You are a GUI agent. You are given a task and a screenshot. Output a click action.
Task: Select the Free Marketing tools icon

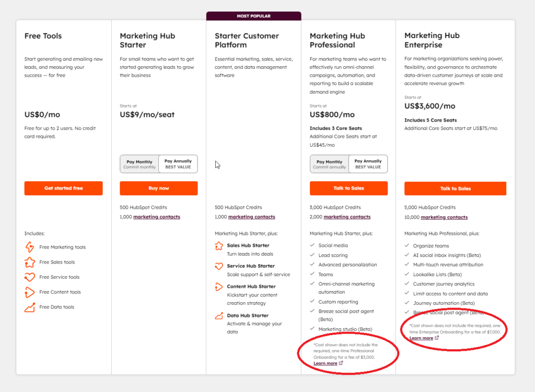point(29,247)
